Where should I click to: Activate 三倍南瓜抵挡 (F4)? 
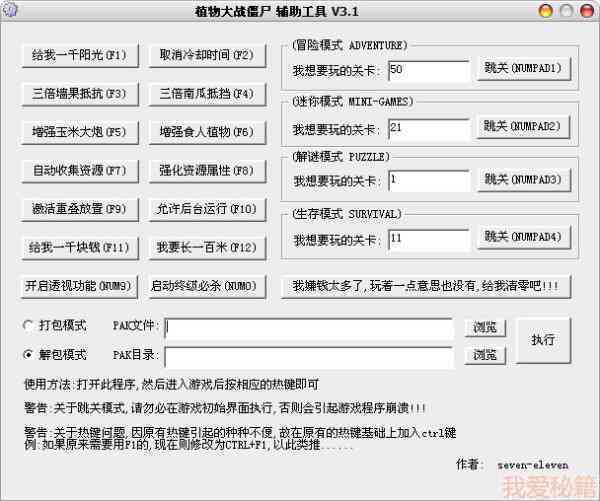pos(207,94)
